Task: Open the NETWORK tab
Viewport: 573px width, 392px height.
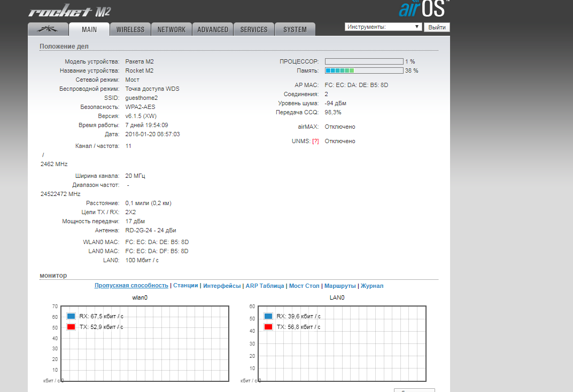Action: tap(172, 29)
